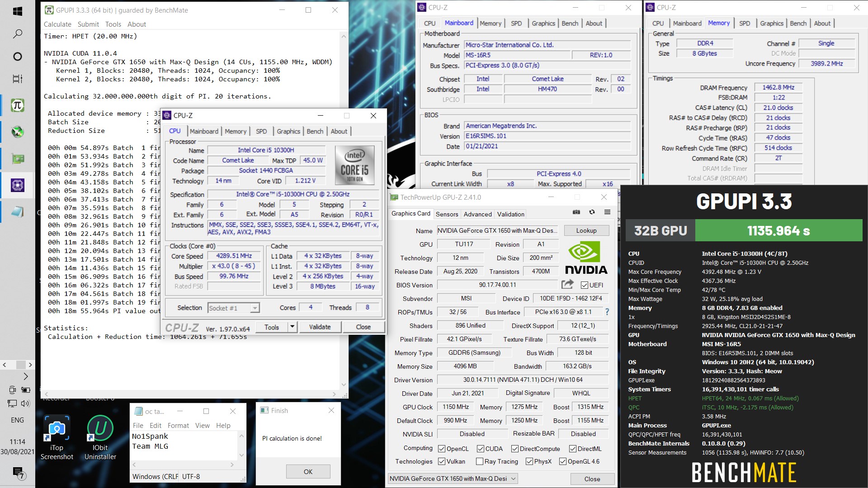Click the network tray icon
Image resolution: width=868 pixels, height=488 pixels.
pyautogui.click(x=12, y=404)
